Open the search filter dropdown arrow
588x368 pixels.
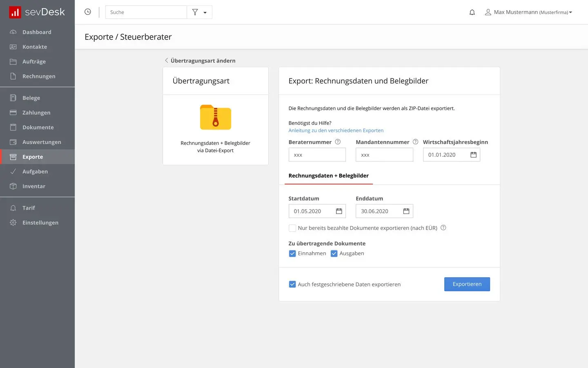[x=205, y=13]
